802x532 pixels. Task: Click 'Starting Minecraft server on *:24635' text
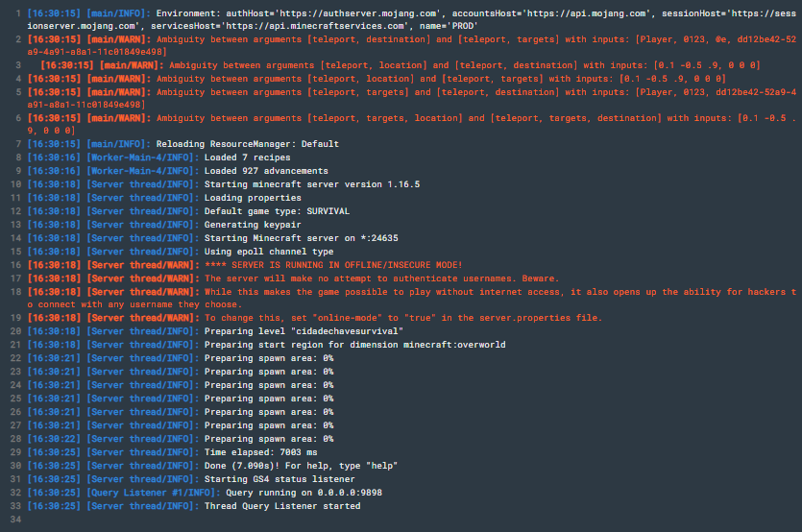[302, 238]
